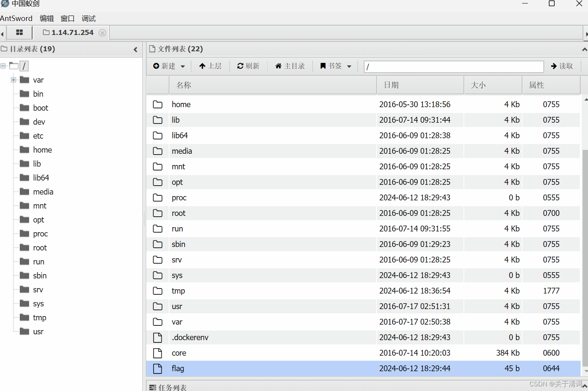Sort by the 日期 column header

[420, 85]
